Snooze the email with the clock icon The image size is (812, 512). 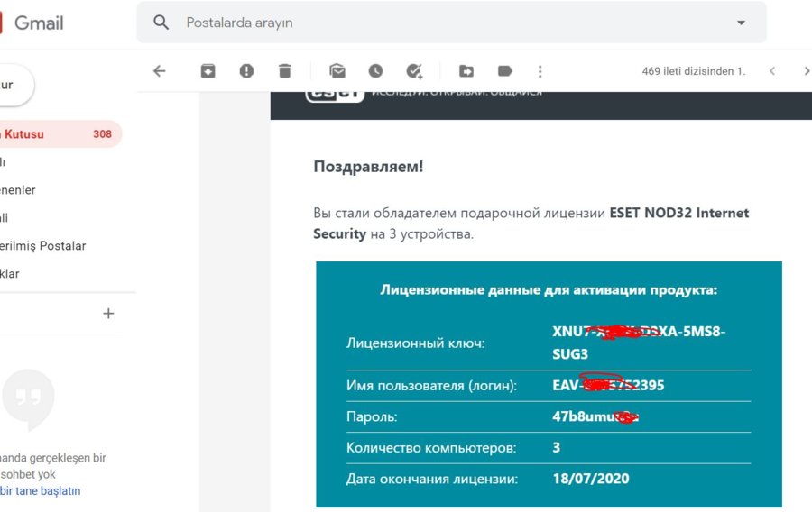click(x=375, y=71)
